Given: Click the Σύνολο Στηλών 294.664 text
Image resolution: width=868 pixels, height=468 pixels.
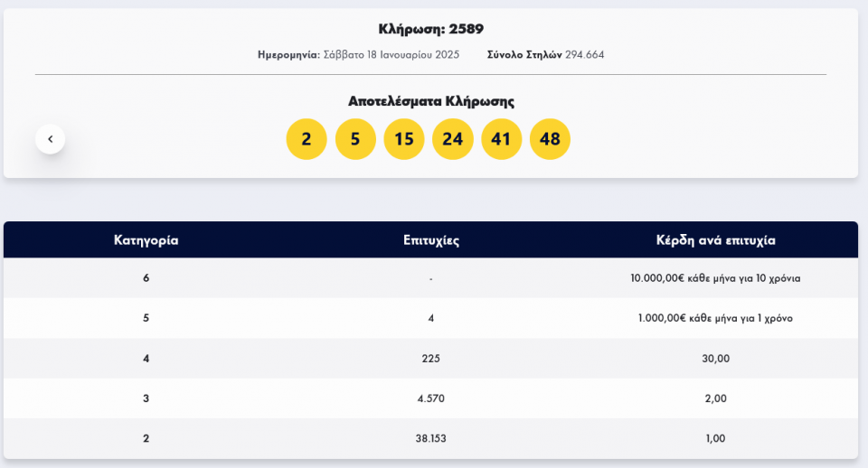Looking at the screenshot, I should click(545, 55).
